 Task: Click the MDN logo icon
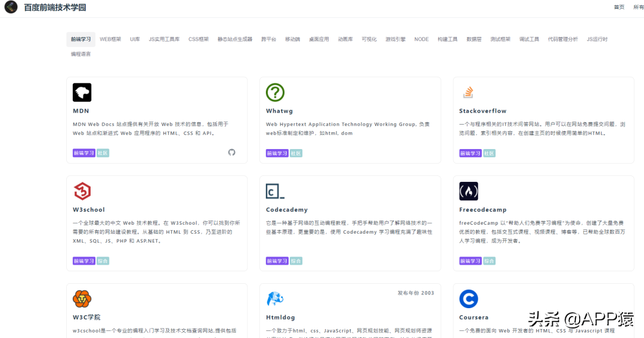[82, 92]
